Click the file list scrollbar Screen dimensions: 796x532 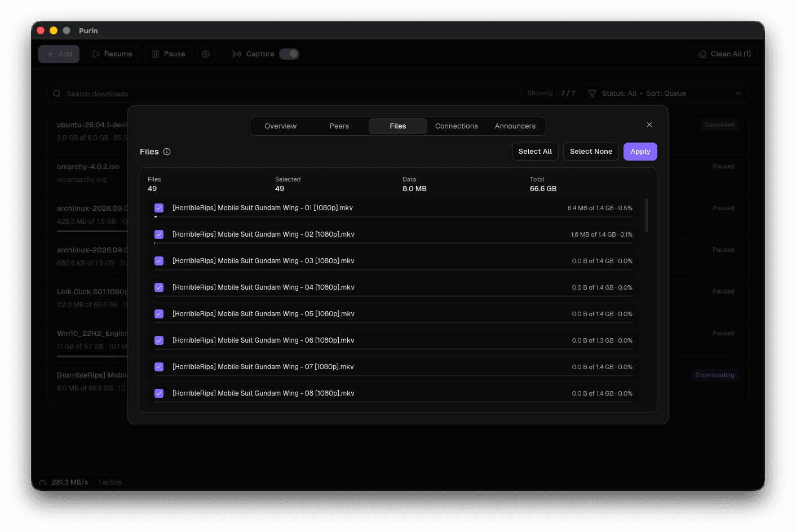click(x=647, y=215)
